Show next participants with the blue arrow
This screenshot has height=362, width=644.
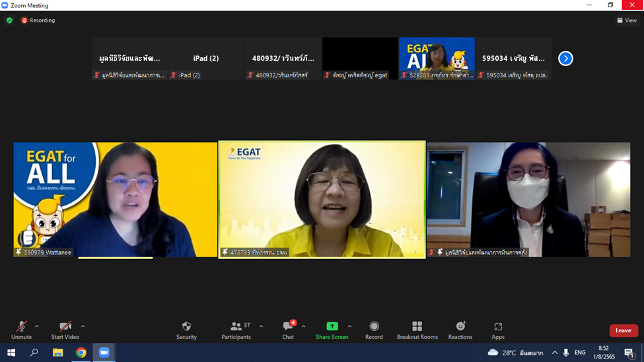tap(565, 58)
